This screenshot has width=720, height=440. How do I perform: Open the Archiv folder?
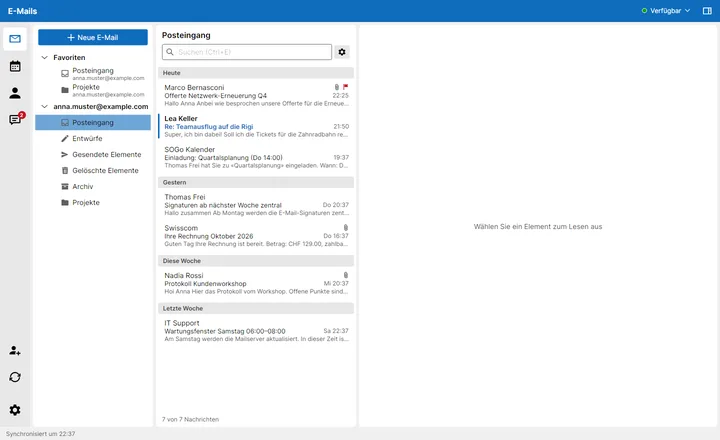tap(93, 186)
